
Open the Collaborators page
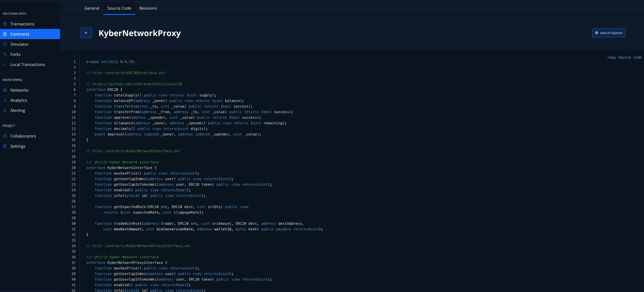[x=30, y=136]
